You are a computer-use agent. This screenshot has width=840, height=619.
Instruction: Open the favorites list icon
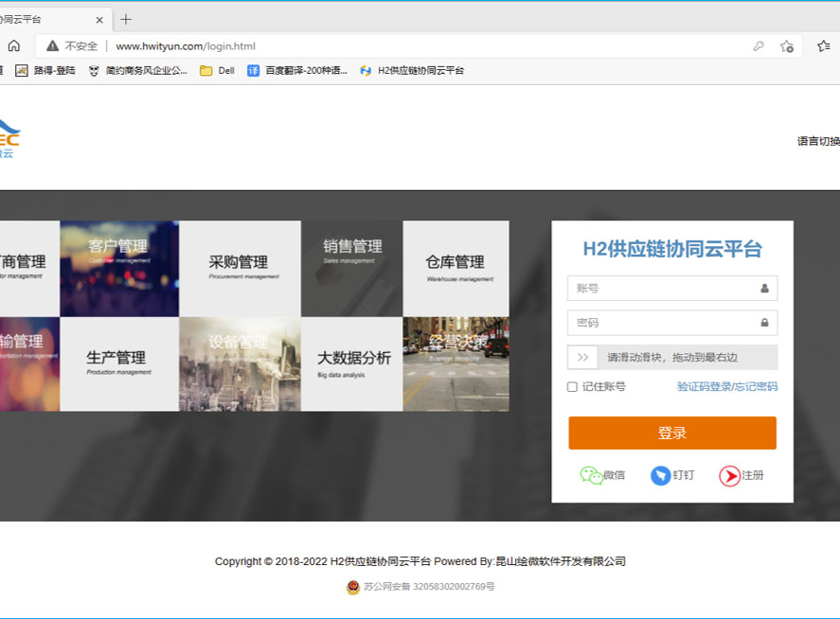point(824,46)
